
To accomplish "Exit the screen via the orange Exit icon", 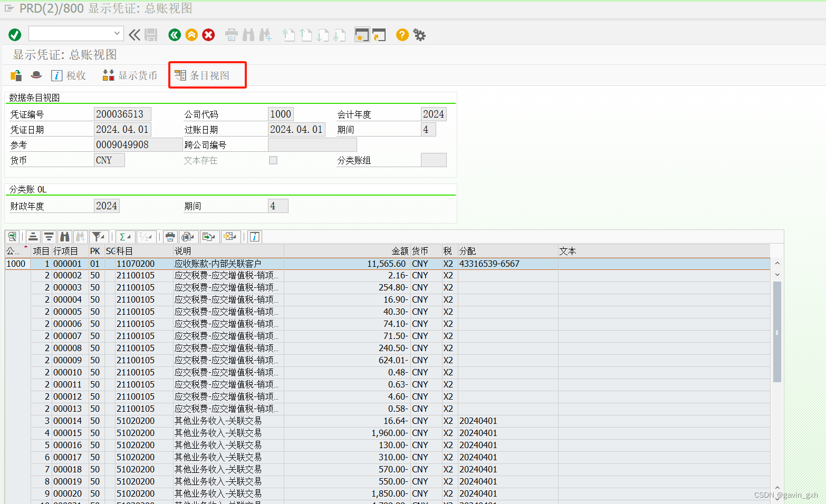I will pyautogui.click(x=191, y=35).
